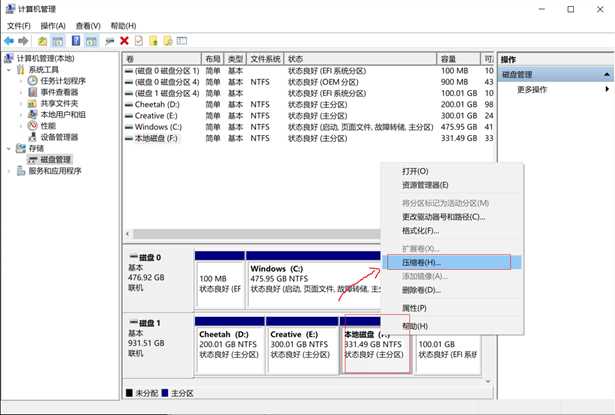This screenshot has width=615, height=415.
Task: Expand the 事件查看器 node arrow
Action: click(x=21, y=93)
